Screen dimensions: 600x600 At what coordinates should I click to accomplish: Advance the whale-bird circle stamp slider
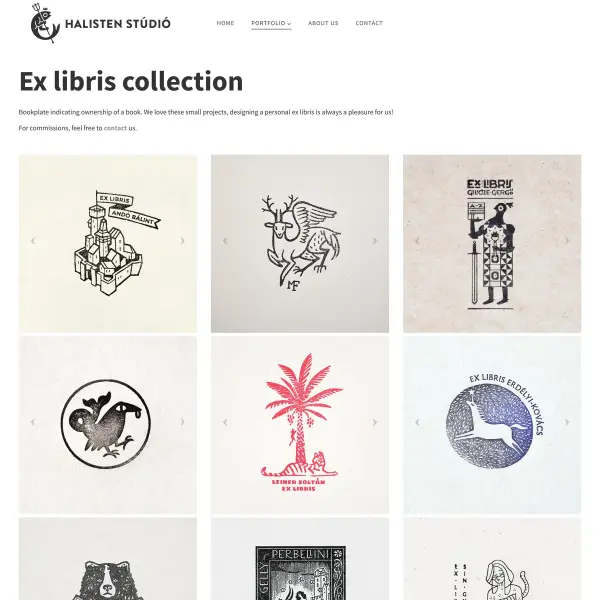pyautogui.click(x=183, y=422)
